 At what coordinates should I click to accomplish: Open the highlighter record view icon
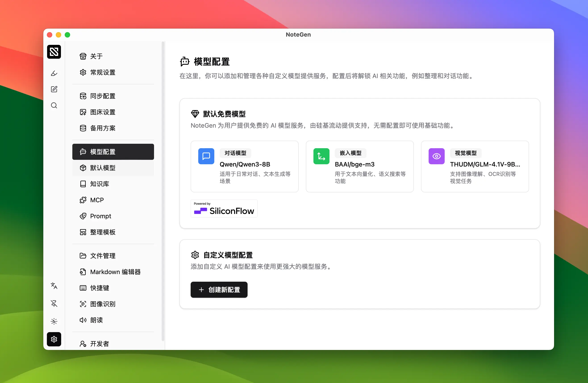pyautogui.click(x=54, y=73)
